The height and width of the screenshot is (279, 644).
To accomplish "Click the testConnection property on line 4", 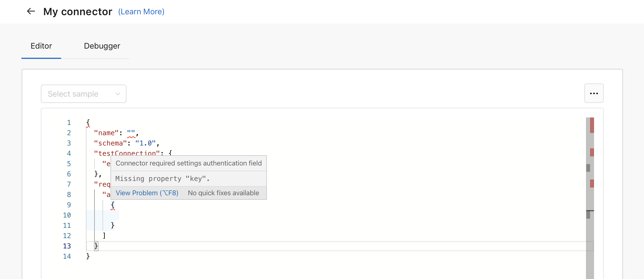I will click(127, 153).
